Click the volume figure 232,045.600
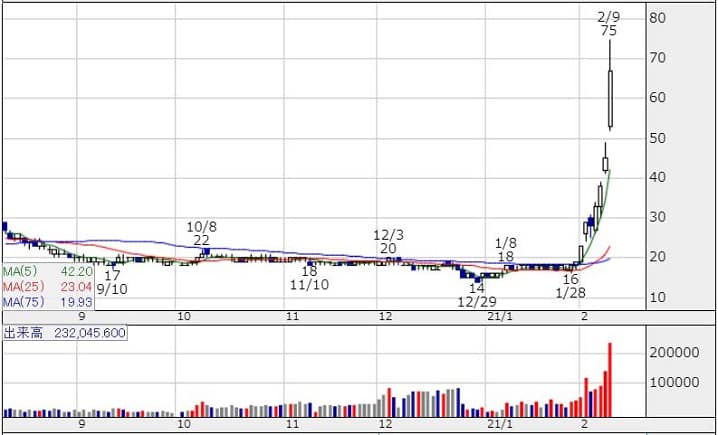Screen dimensions: 718x435 coord(90,333)
